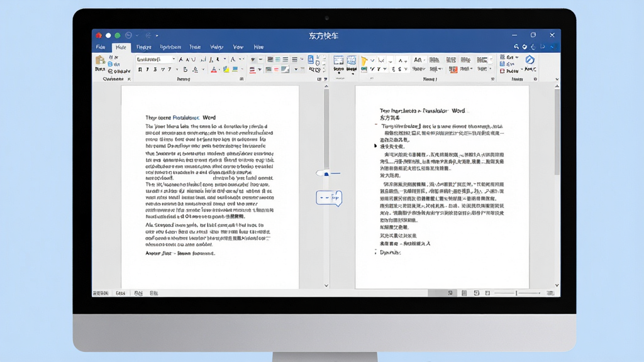Click the white diamond icon beside the undo arrow
The image size is (644, 362).
[525, 47]
